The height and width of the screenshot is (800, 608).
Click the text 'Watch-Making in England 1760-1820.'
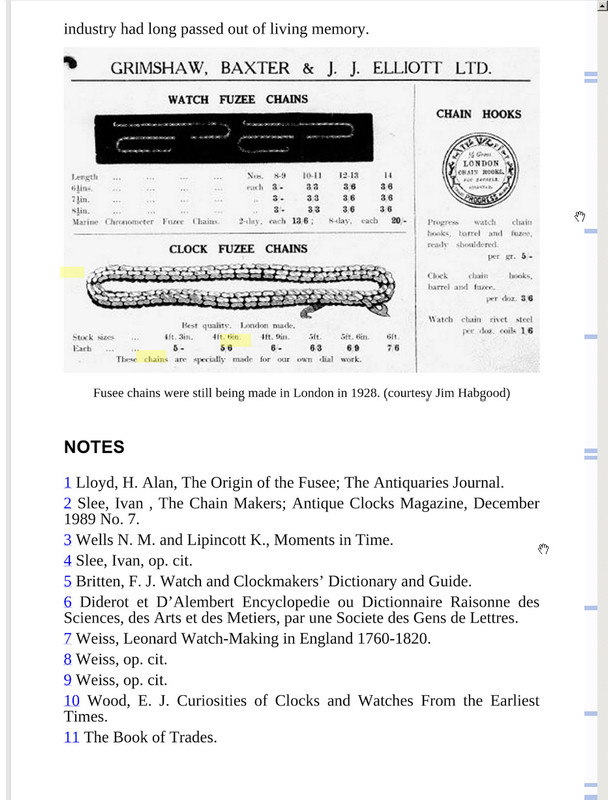[306, 639]
